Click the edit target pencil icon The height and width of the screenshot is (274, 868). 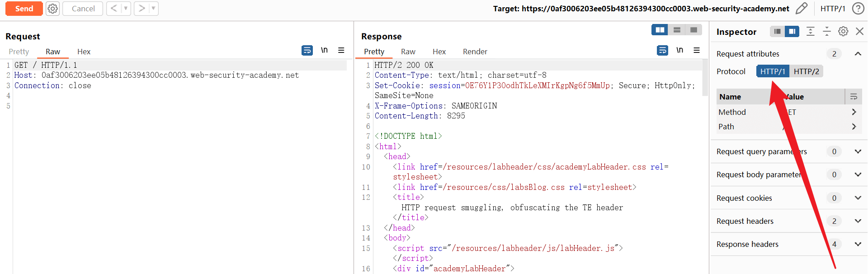802,9
